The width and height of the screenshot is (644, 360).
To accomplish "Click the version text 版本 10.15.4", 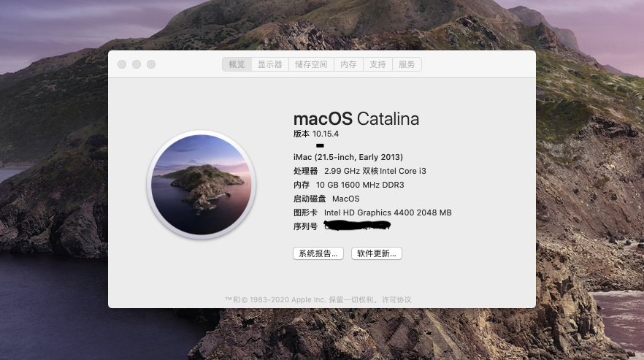I will tap(316, 134).
